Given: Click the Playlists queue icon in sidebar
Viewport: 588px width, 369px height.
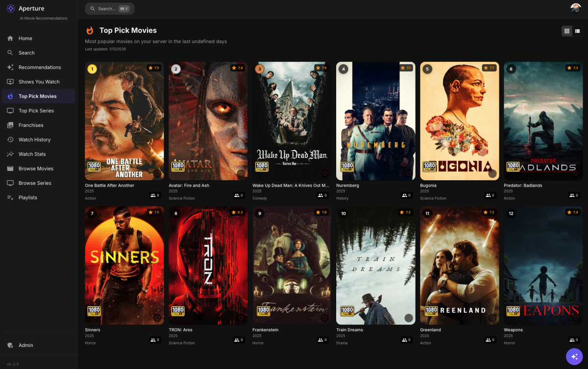Looking at the screenshot, I should click(10, 197).
